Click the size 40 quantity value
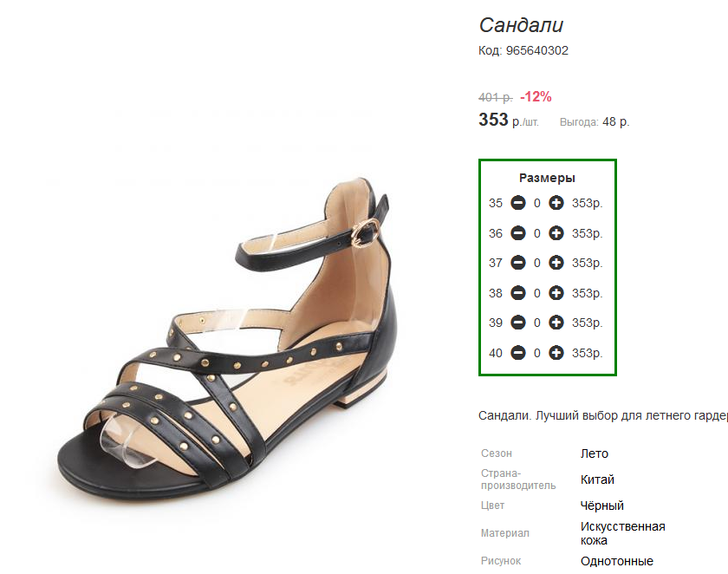 coord(537,353)
